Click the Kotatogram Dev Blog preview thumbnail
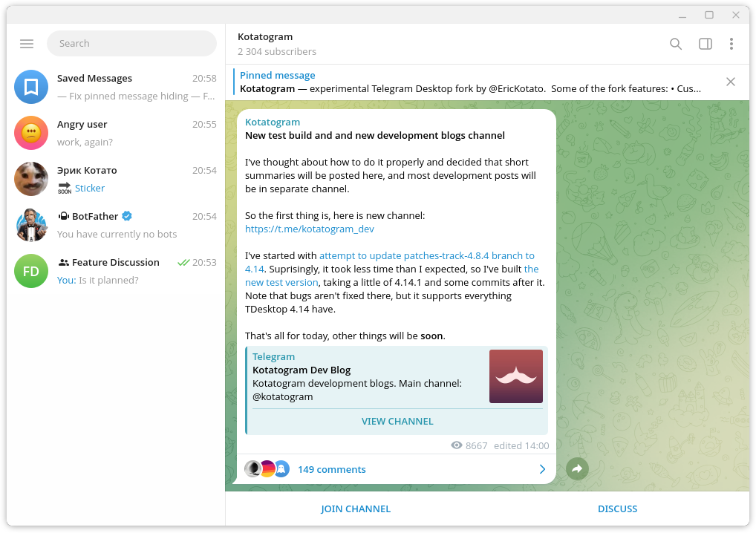756x533 pixels. [515, 376]
